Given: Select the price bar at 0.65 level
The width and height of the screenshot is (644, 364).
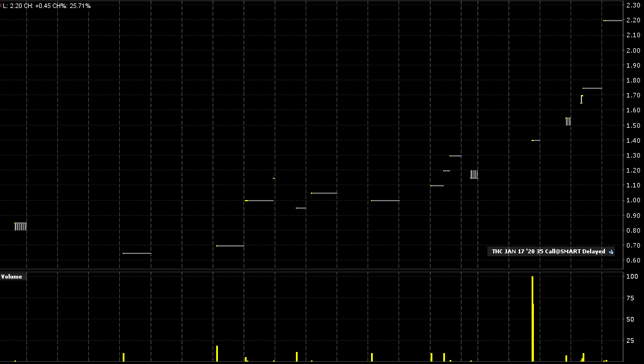Looking at the screenshot, I should (136, 253).
